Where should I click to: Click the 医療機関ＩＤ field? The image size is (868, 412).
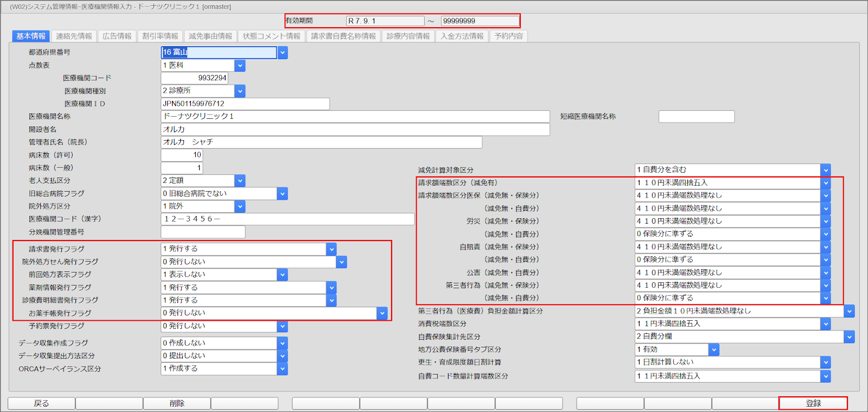click(x=245, y=104)
